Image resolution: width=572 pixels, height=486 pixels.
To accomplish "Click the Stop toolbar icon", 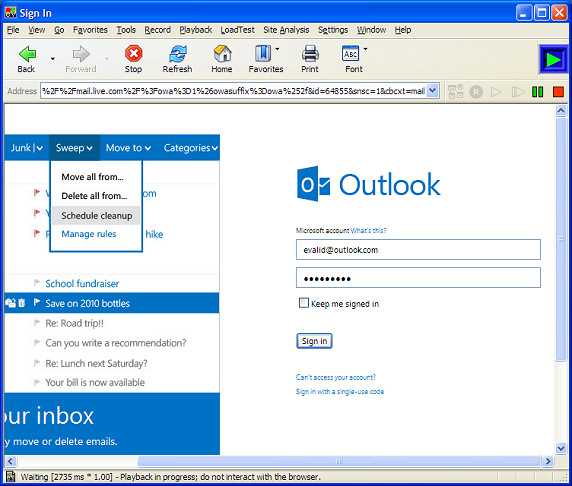I will pos(134,53).
